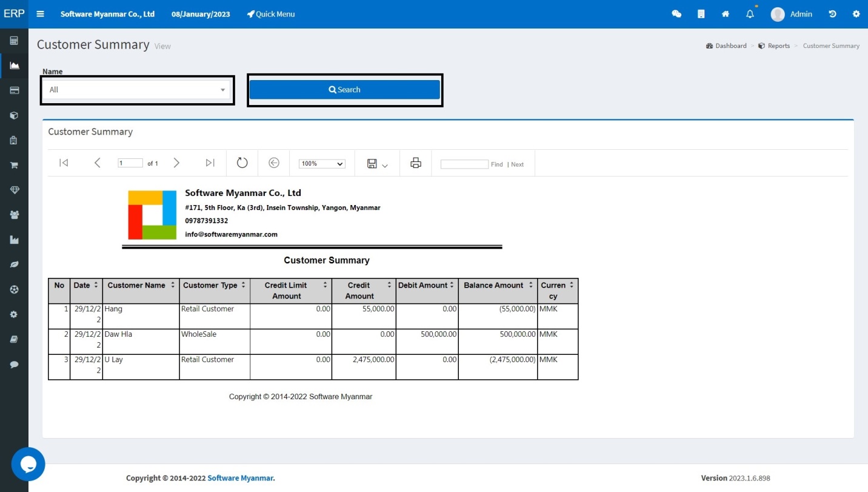Click Next in report toolbar

(517, 164)
